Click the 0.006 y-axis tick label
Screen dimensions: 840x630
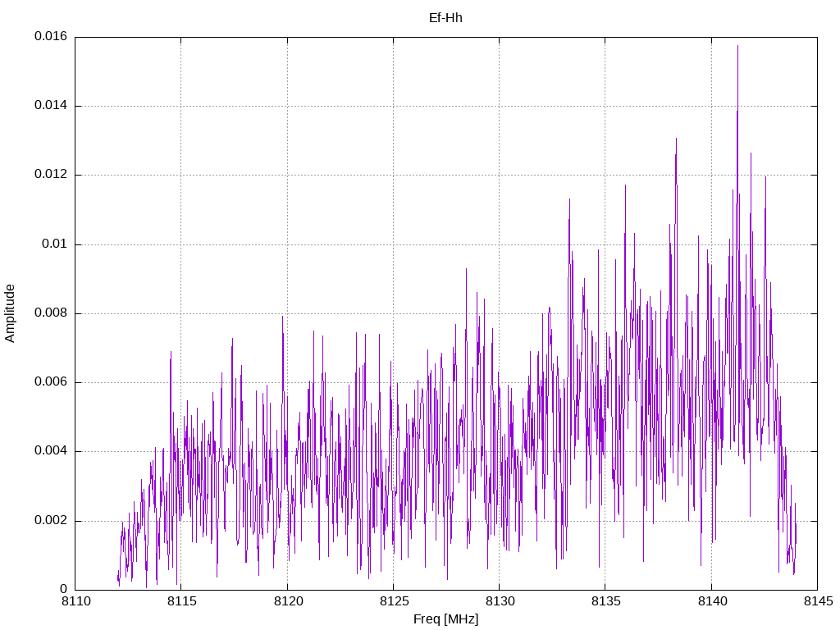[x=51, y=382]
